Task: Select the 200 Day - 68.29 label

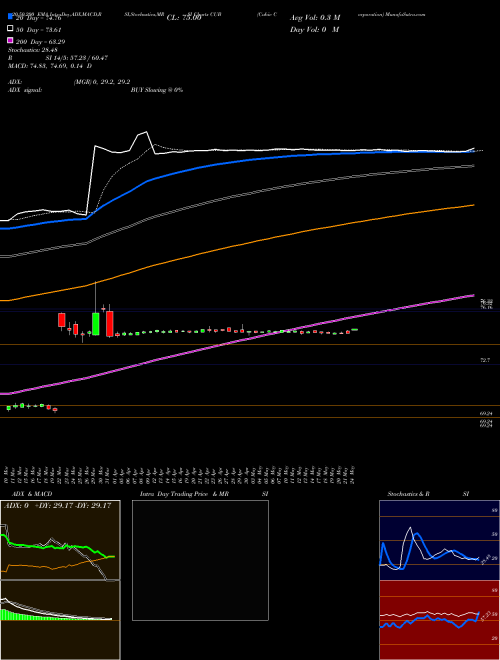Action: coord(40,41)
